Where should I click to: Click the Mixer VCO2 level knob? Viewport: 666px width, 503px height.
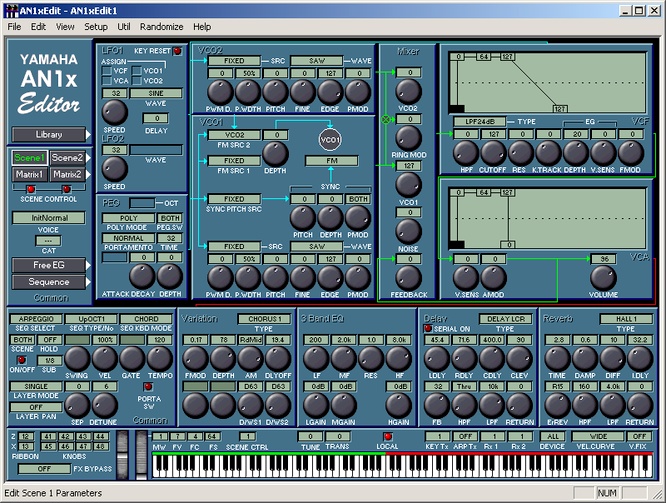(x=409, y=91)
